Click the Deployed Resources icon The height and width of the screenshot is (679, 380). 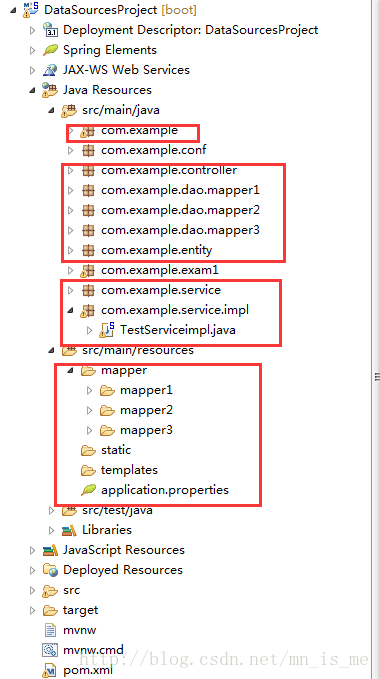tap(50, 570)
